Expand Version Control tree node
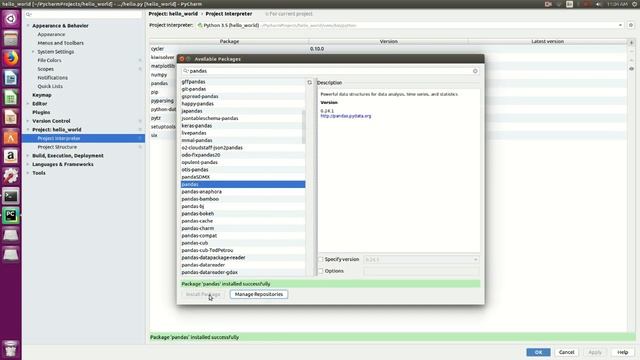Image resolution: width=640 pixels, height=360 pixels. click(x=28, y=121)
